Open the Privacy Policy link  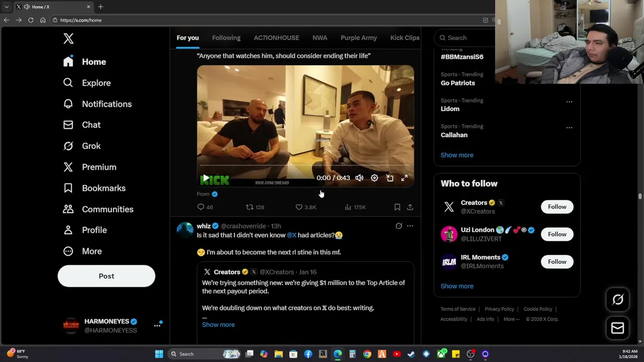point(499,309)
